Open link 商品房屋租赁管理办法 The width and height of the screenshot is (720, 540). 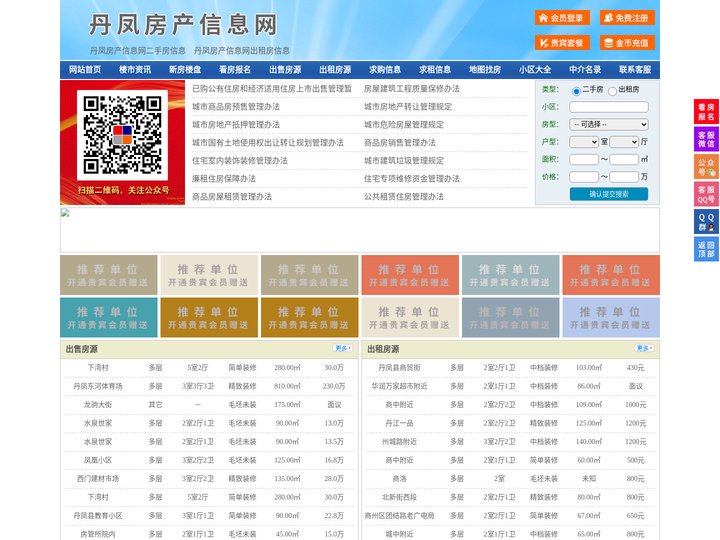pos(232,197)
